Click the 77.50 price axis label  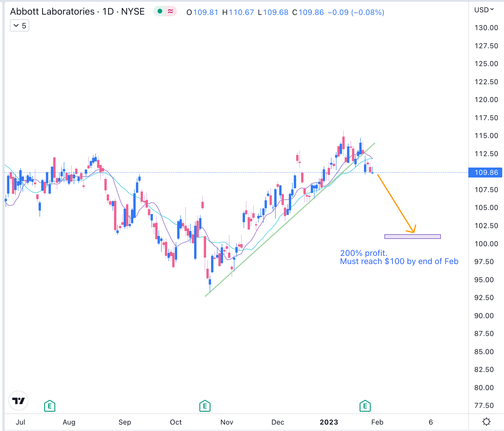pyautogui.click(x=484, y=406)
